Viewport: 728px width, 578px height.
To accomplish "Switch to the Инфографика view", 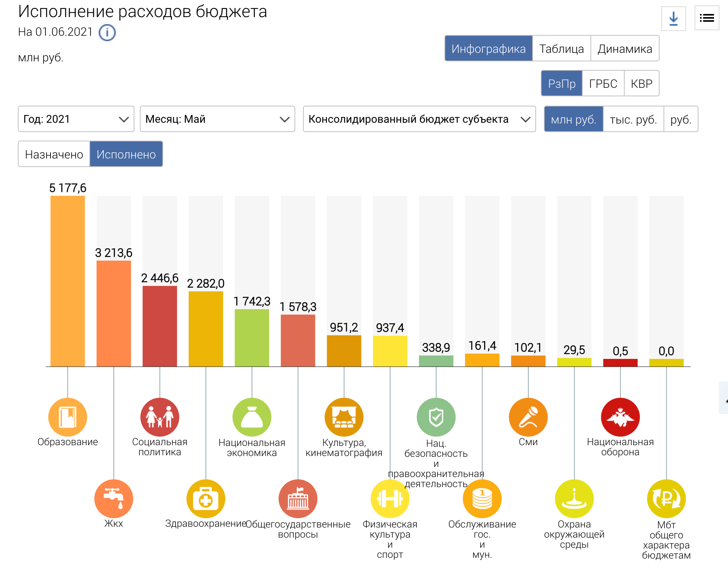I will (489, 49).
